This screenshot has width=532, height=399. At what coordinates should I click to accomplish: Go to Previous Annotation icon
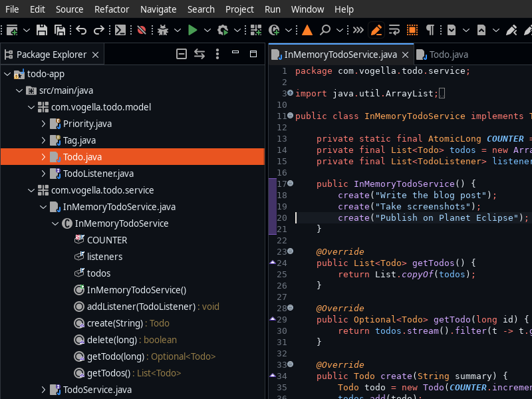click(481, 30)
